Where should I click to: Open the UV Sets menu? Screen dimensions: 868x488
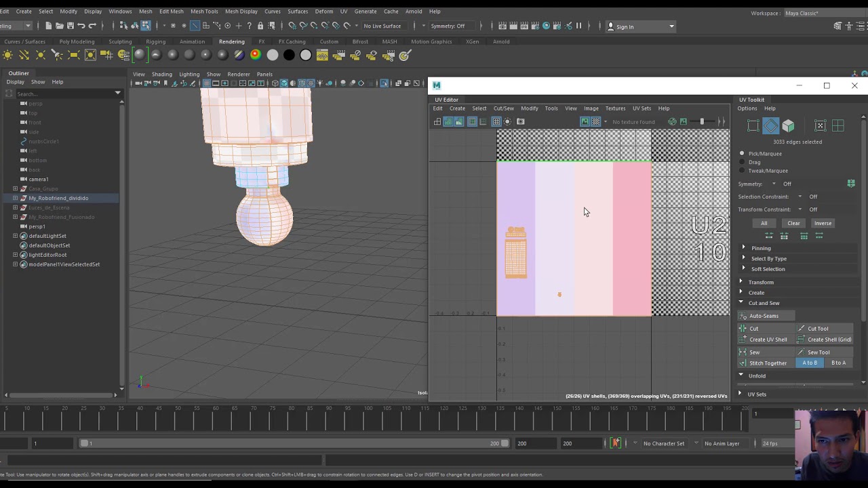tap(642, 108)
